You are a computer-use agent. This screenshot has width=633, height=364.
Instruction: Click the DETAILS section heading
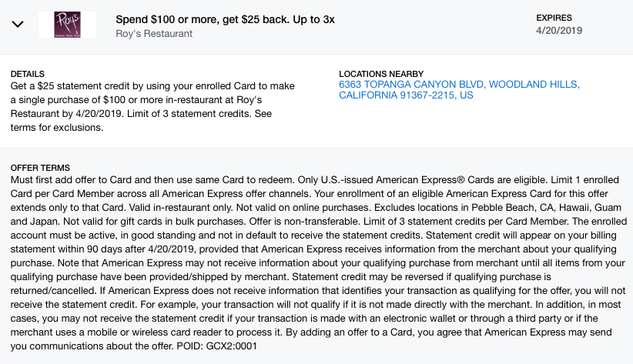[28, 74]
